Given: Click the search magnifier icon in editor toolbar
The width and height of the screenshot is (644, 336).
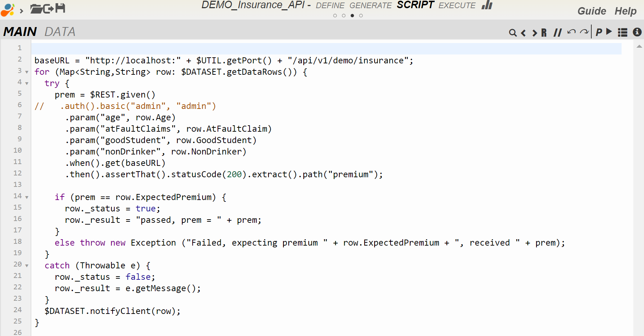Looking at the screenshot, I should point(512,33).
